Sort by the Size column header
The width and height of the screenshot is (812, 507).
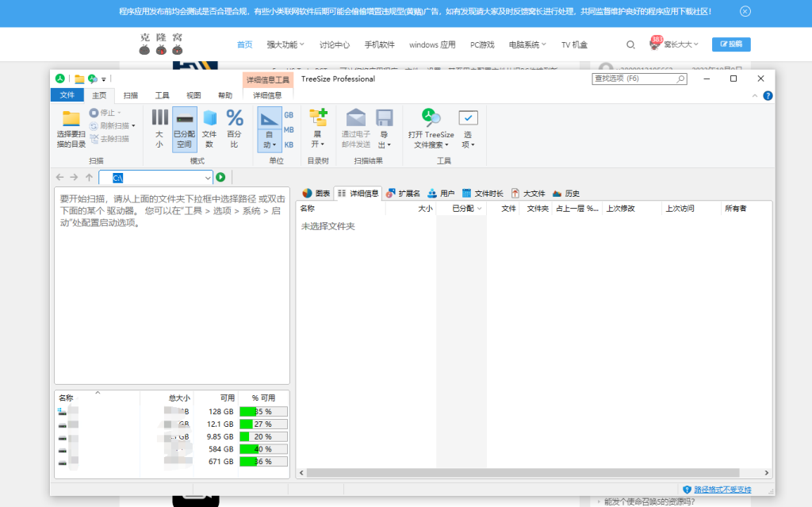coord(410,209)
